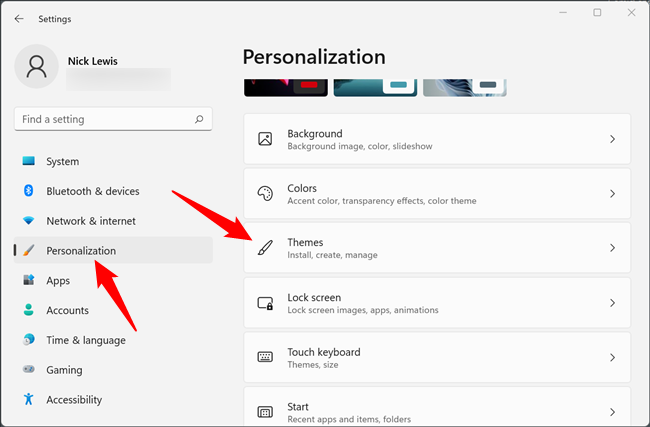650x427 pixels.
Task: Click the Touch keyboard icon
Action: click(265, 357)
